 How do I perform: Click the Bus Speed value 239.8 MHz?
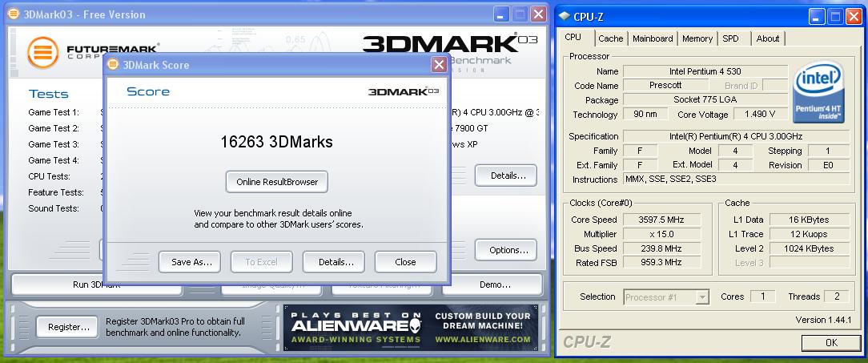(661, 248)
